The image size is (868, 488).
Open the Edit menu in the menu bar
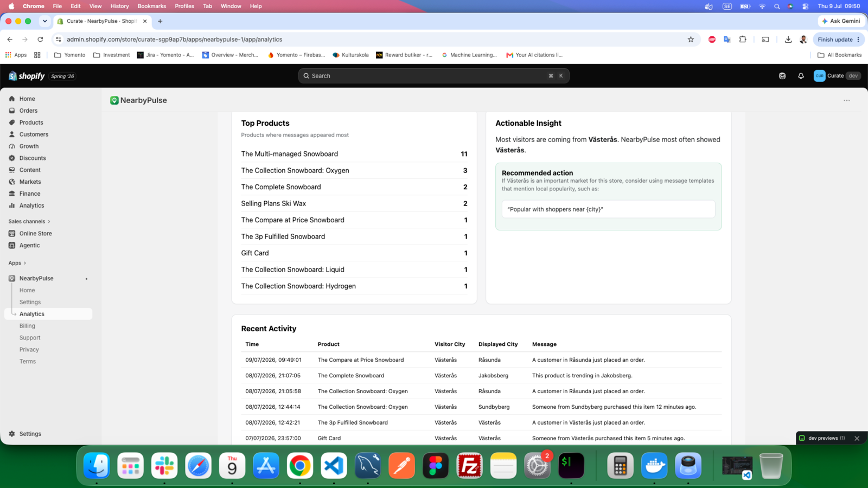(x=75, y=6)
